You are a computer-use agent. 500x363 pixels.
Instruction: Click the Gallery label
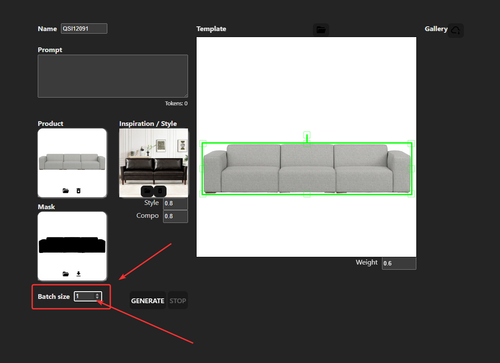click(x=436, y=29)
